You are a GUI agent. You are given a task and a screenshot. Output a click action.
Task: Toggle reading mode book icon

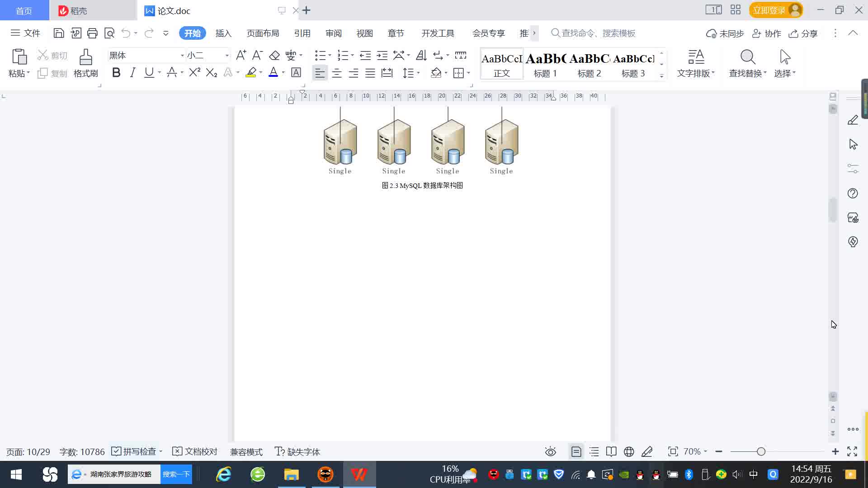pyautogui.click(x=611, y=451)
